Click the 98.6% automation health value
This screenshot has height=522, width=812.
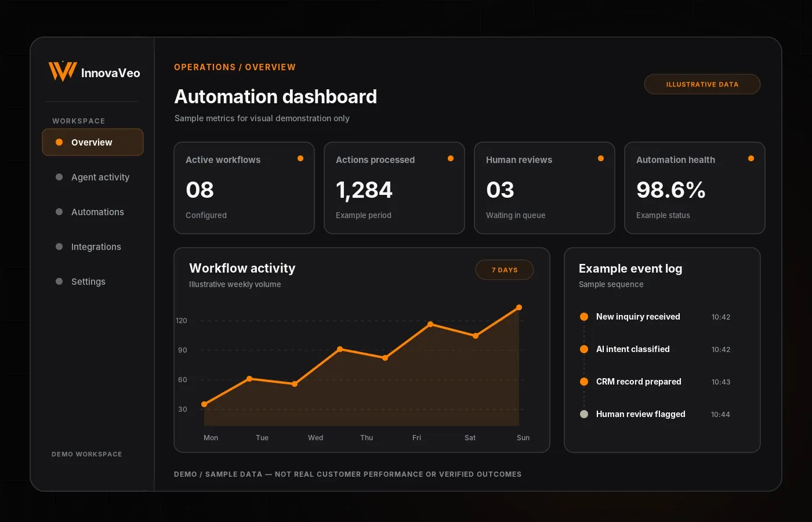pyautogui.click(x=671, y=190)
